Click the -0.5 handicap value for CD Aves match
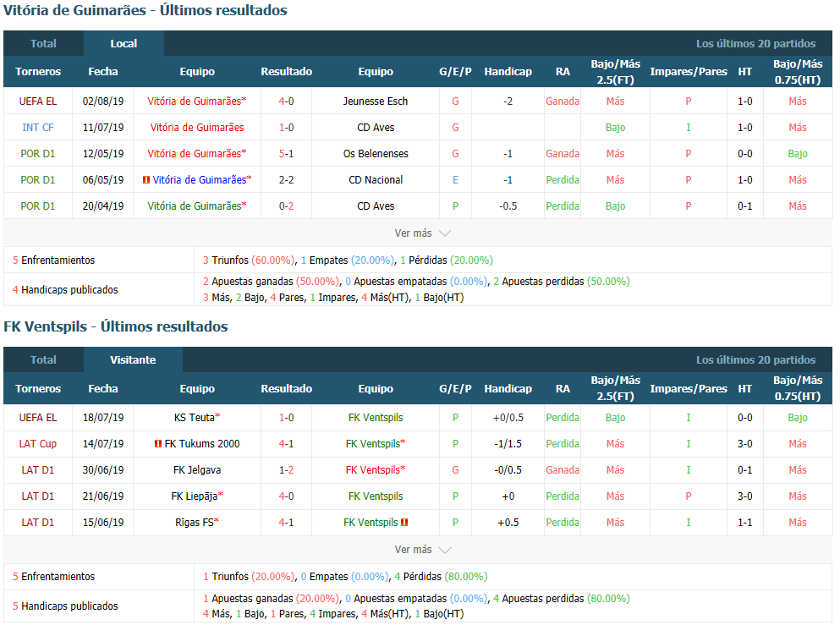Image resolution: width=840 pixels, height=625 pixels. [x=508, y=206]
